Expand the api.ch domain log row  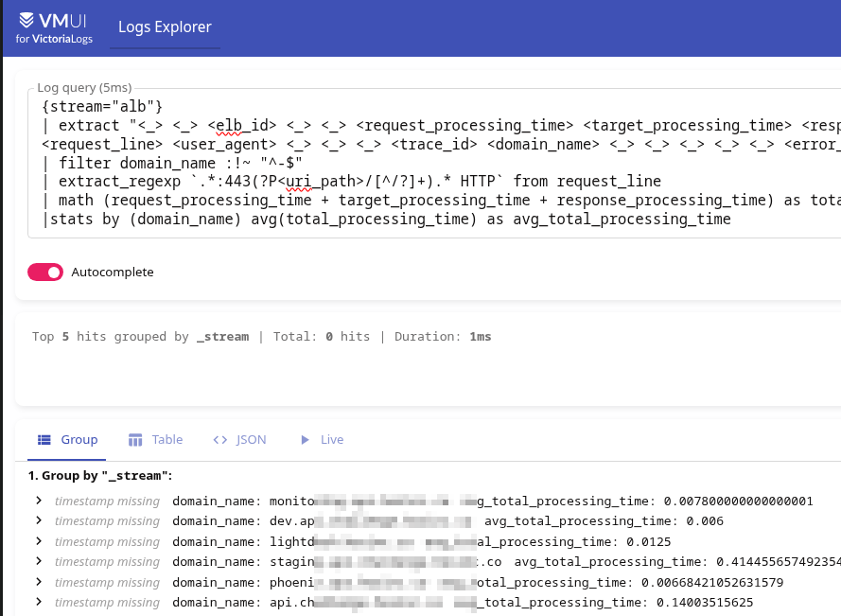click(39, 602)
